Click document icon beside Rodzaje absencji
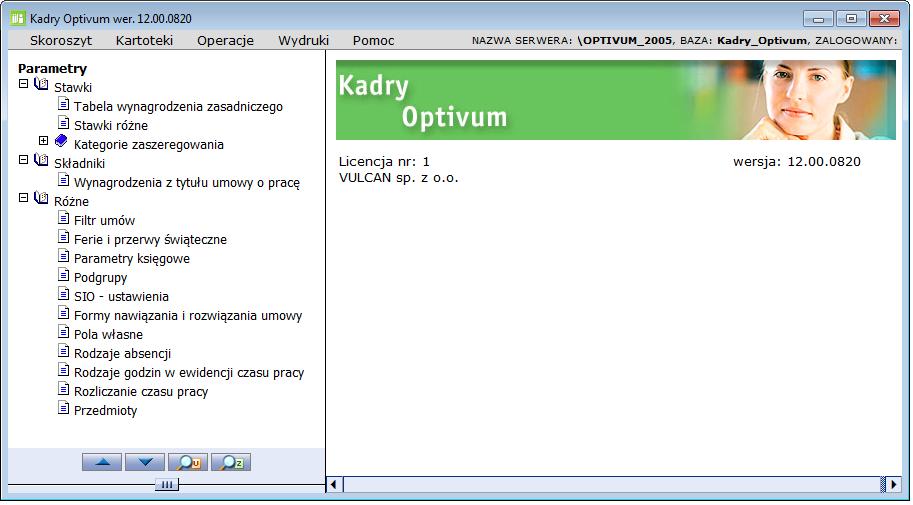The height and width of the screenshot is (505, 913). click(x=63, y=351)
